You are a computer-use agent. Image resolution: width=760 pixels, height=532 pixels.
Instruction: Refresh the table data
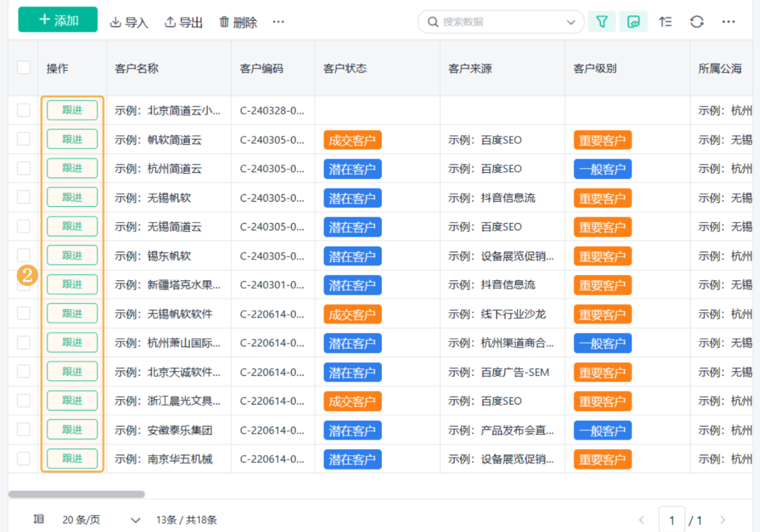(x=697, y=22)
